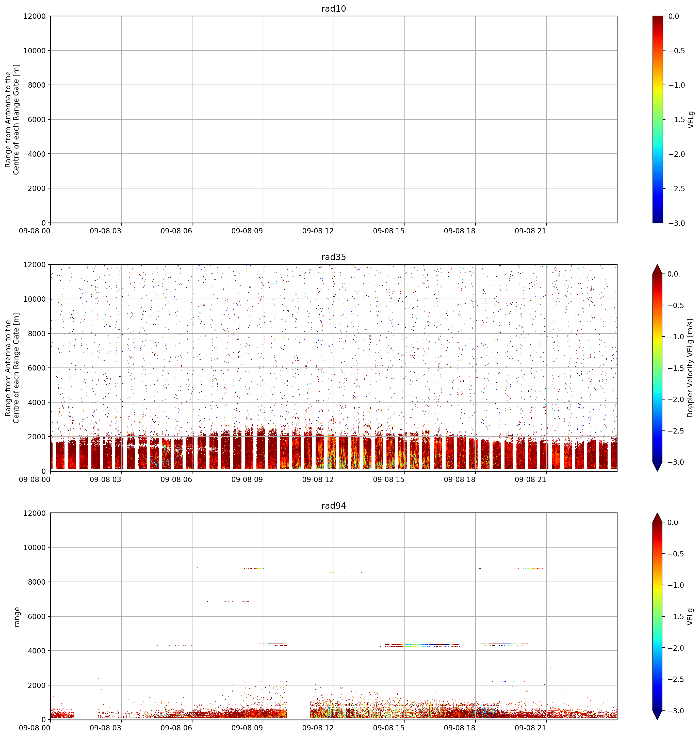The image size is (700, 737).
Task: Click the '09-08 12' tick under rad10 plot
Action: click(x=318, y=231)
